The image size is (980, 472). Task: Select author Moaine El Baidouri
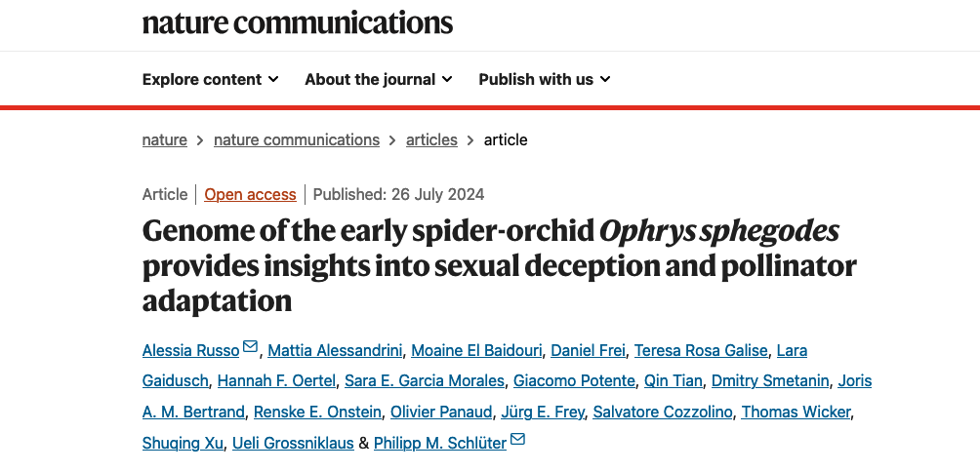(x=475, y=350)
